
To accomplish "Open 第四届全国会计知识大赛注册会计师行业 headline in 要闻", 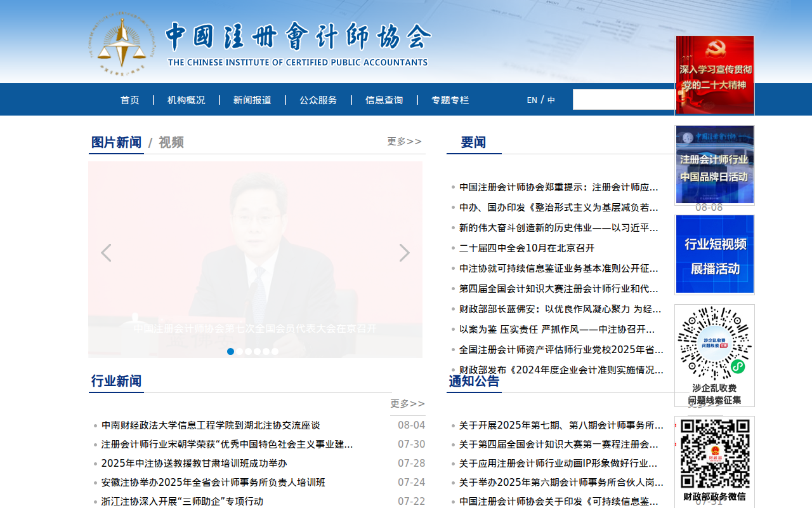I will (x=559, y=289).
